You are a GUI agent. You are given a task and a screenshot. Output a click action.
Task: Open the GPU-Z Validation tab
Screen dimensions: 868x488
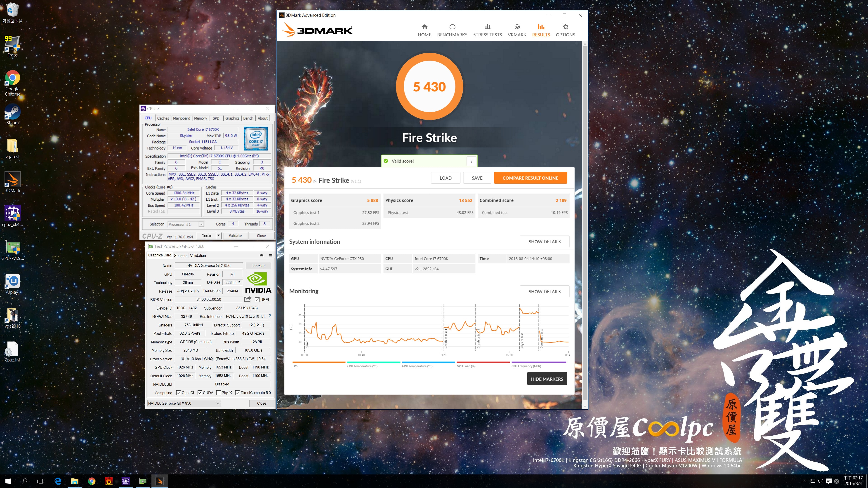pos(198,256)
